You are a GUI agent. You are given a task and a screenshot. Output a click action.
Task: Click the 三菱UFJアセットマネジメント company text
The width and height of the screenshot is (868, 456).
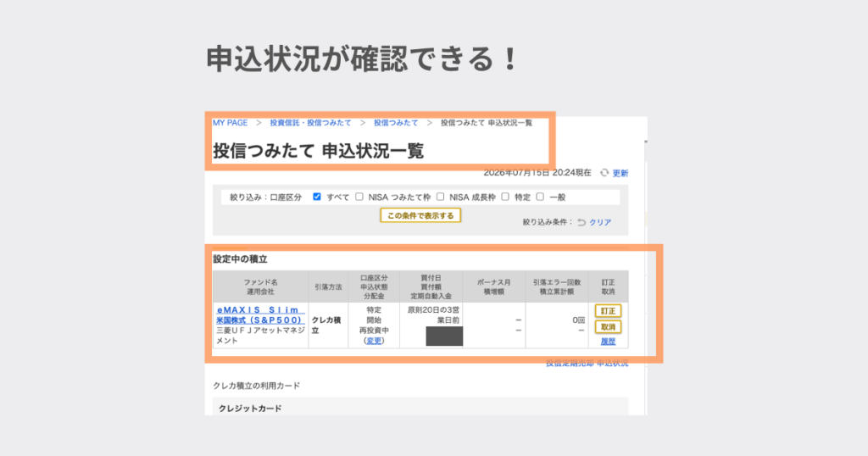(260, 336)
